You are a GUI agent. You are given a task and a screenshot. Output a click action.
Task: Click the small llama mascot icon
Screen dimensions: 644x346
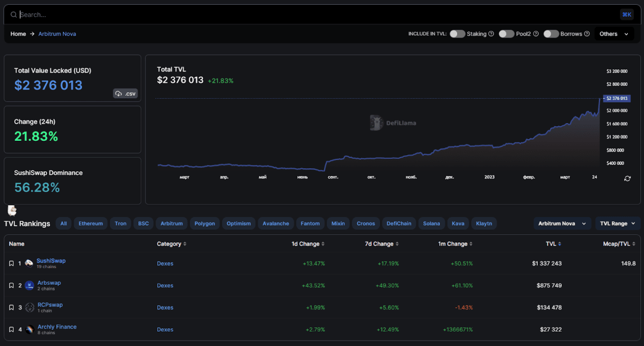click(12, 211)
